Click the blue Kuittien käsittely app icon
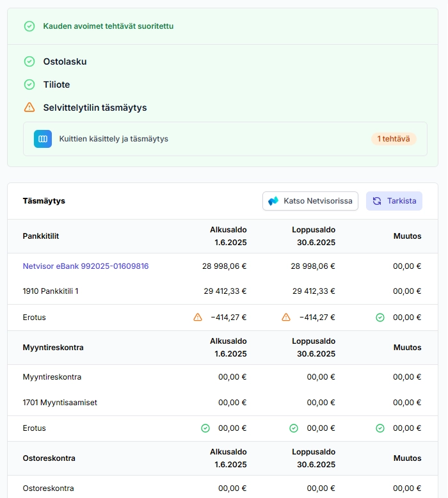This screenshot has width=448, height=498. click(43, 139)
